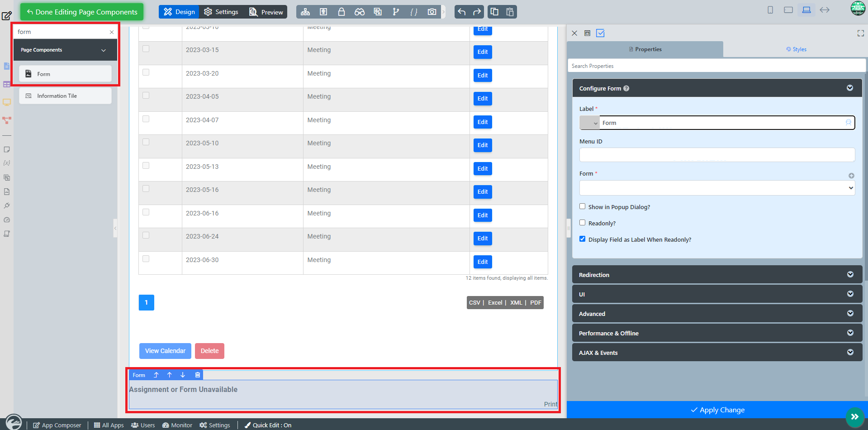This screenshot has height=430, width=868.
Task: Click Edit for the 2023-04-07 row
Action: [x=483, y=122]
